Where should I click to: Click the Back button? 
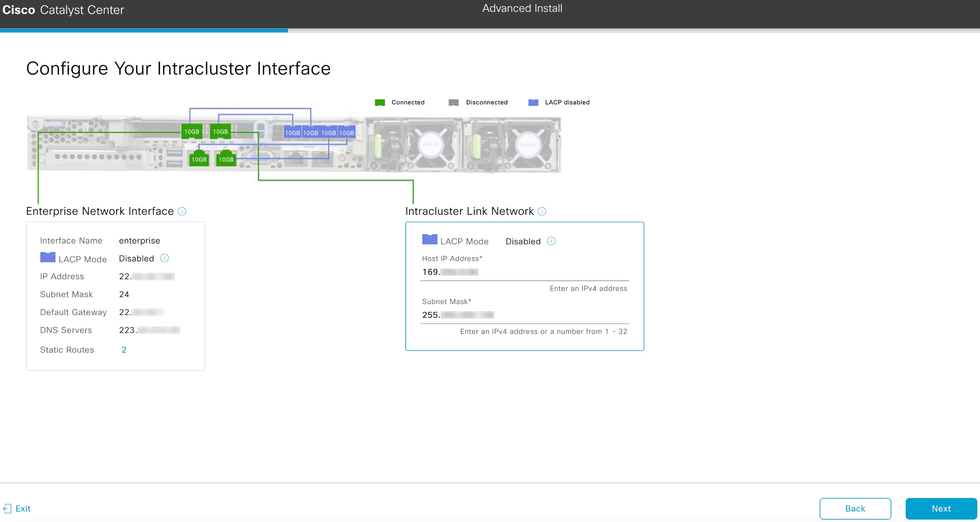855,508
